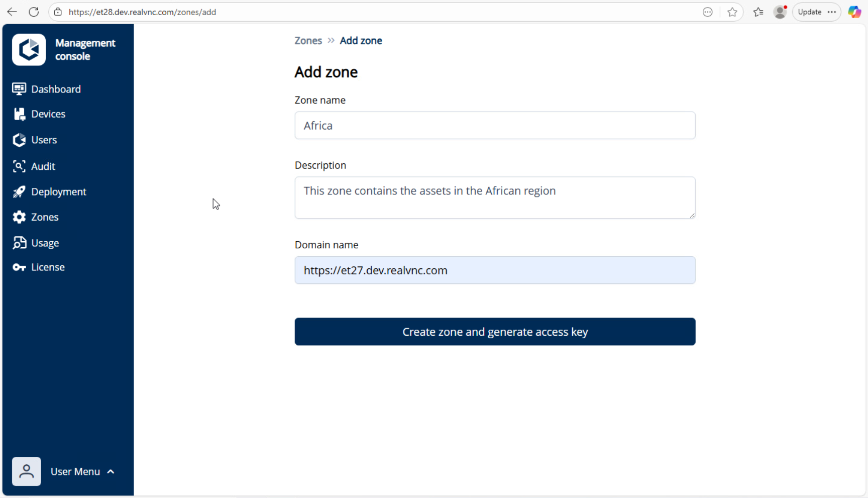
Task: Click the Management console logo
Action: (x=29, y=49)
